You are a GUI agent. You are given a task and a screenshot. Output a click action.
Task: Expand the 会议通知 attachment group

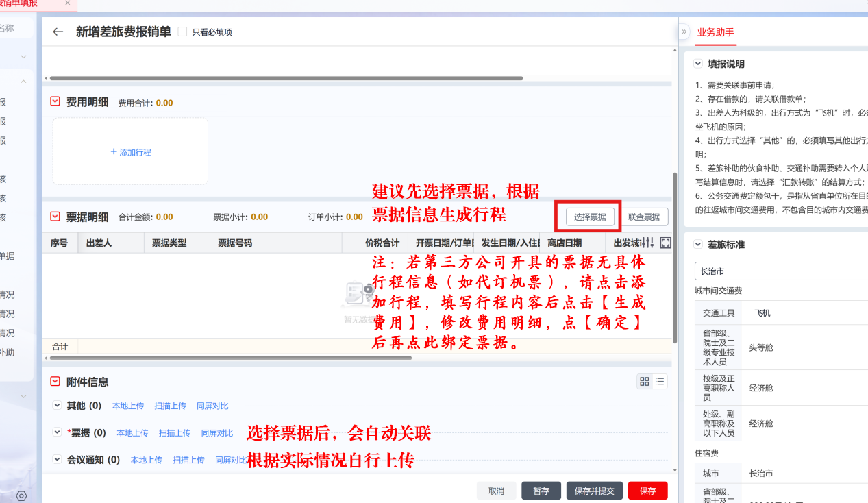(x=58, y=459)
